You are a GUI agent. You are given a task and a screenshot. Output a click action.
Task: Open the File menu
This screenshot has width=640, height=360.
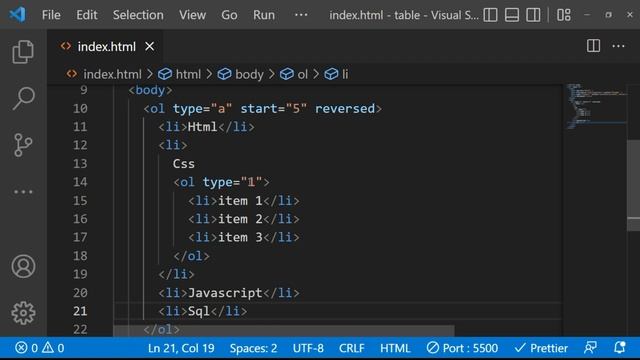pyautogui.click(x=51, y=15)
